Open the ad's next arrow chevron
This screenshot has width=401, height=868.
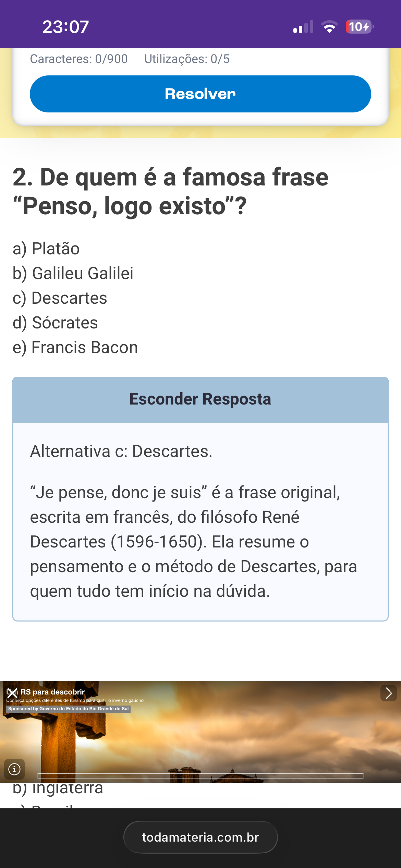(388, 693)
